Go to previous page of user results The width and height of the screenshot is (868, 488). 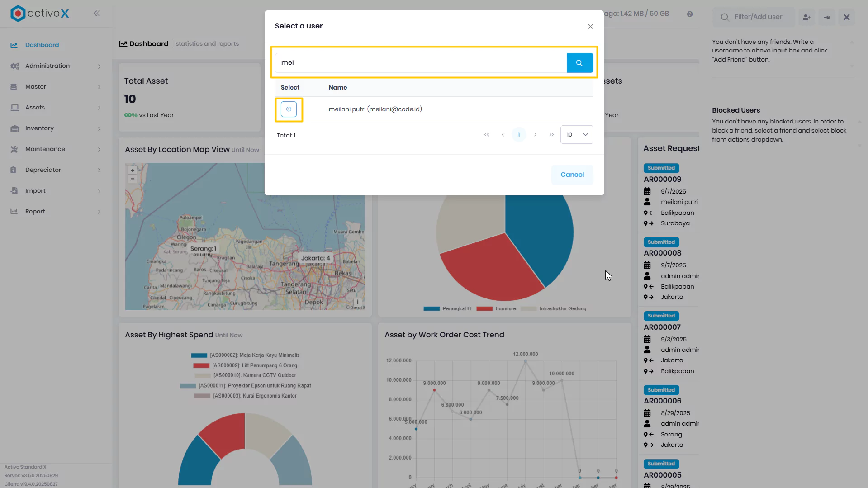[x=503, y=135]
